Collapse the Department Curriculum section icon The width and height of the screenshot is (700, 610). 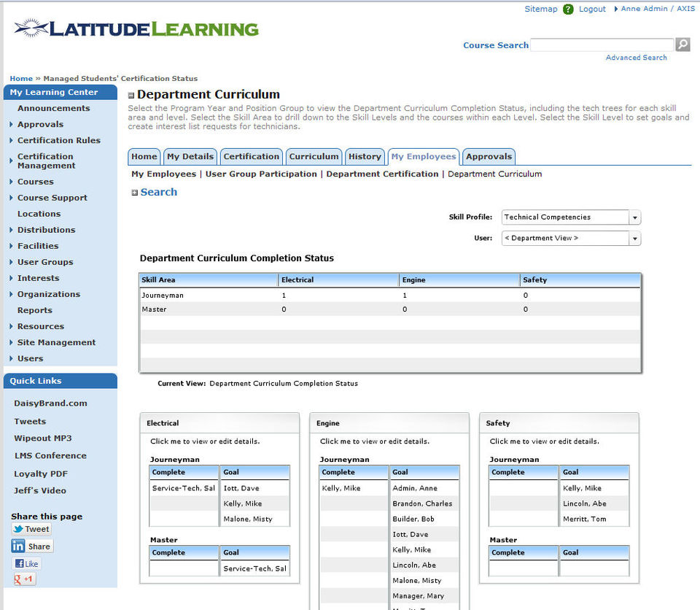point(131,95)
